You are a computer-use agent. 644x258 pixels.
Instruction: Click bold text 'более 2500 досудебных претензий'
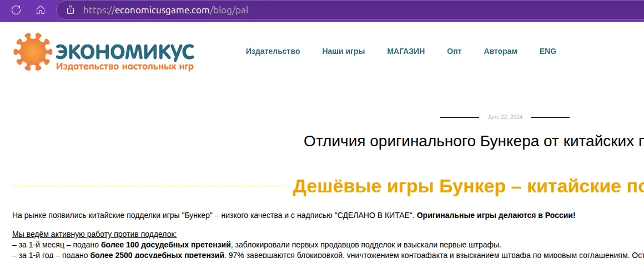tap(158, 255)
